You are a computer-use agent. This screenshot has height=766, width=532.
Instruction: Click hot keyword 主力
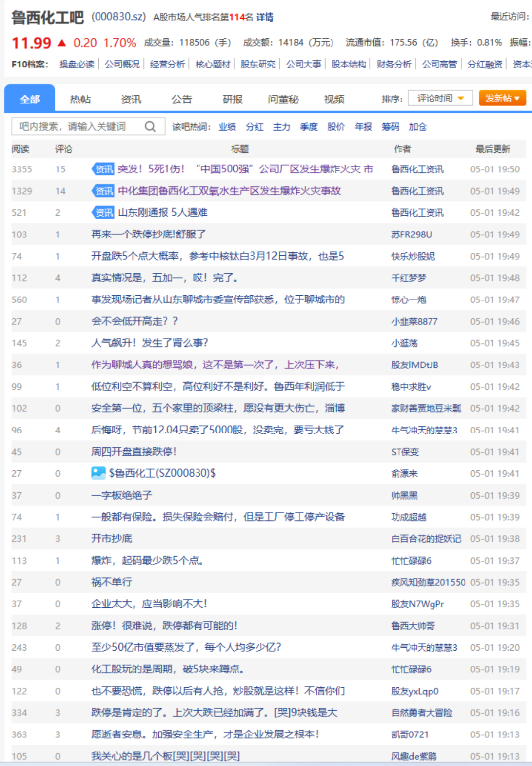point(281,127)
